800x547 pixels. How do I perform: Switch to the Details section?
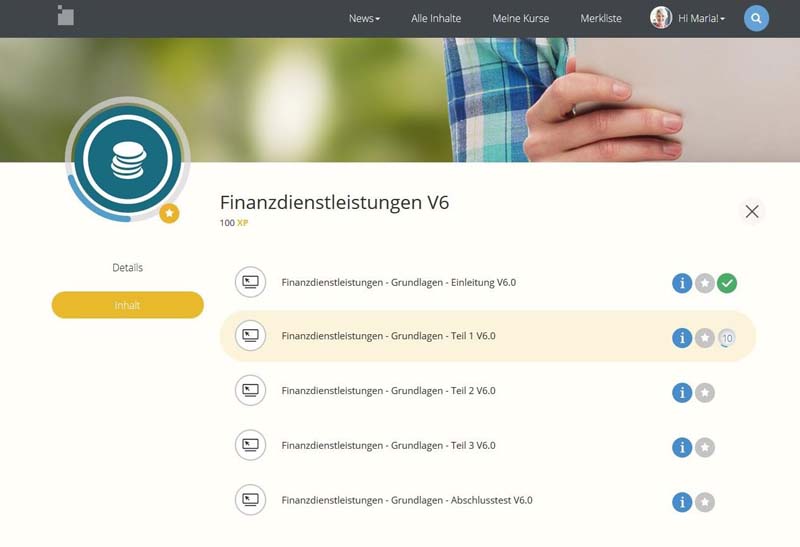tap(128, 267)
